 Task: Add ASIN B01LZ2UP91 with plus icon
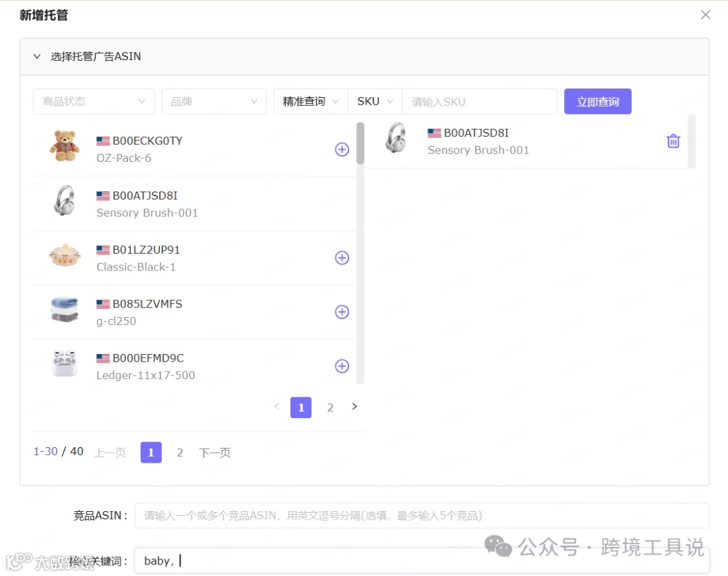click(342, 258)
